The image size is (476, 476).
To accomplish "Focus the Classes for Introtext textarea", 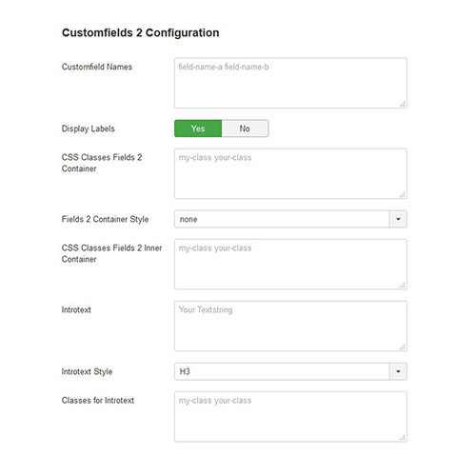I will point(290,416).
